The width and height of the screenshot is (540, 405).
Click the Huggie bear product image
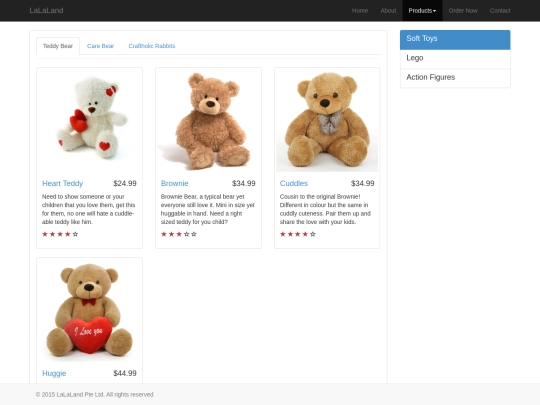tap(89, 310)
